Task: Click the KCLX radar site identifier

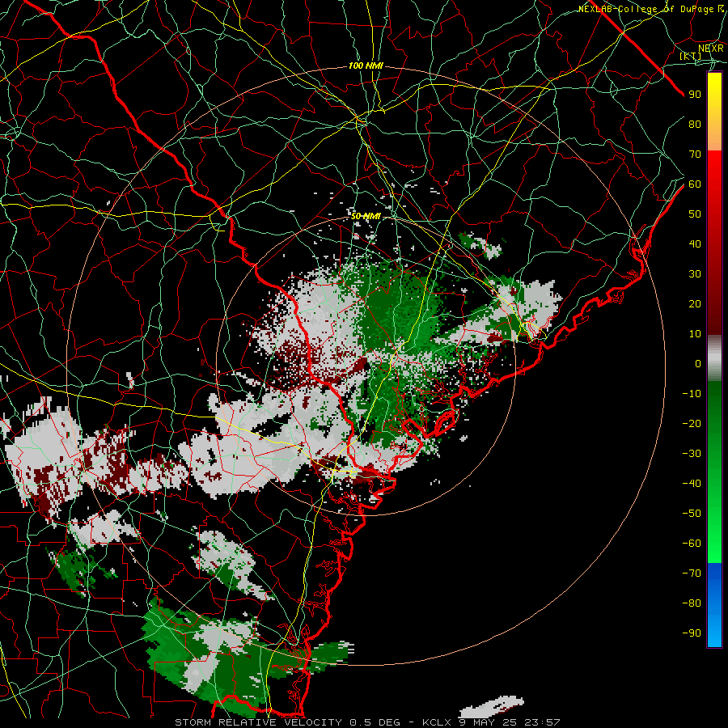Action: tap(437, 722)
